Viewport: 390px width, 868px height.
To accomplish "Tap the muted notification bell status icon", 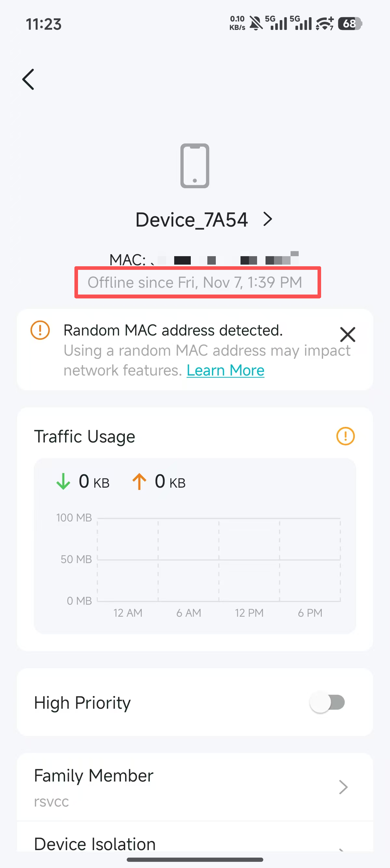I will [x=256, y=24].
